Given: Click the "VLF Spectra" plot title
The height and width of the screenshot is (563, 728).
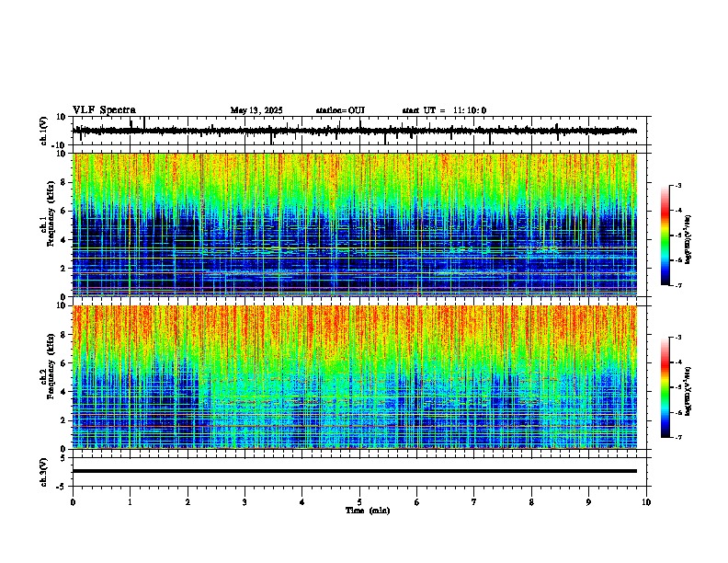Looking at the screenshot, I should (104, 110).
